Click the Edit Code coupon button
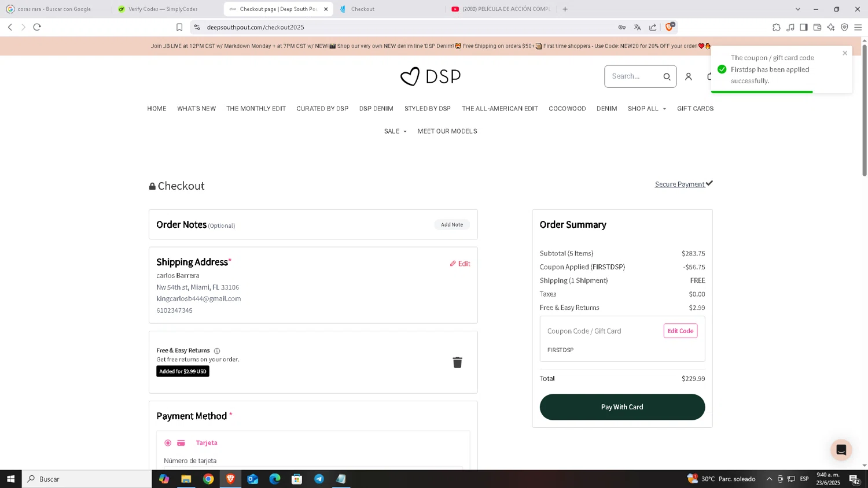The width and height of the screenshot is (868, 488). pyautogui.click(x=681, y=331)
